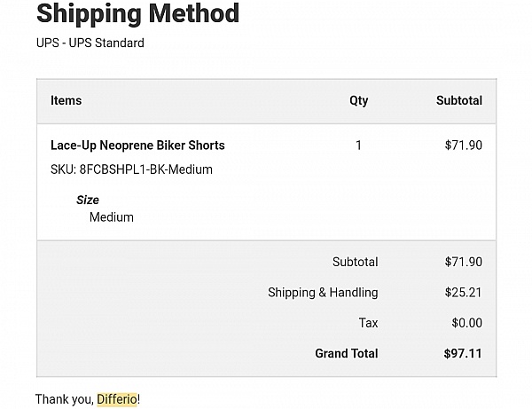Click the Shipping Method heading

pyautogui.click(x=137, y=13)
